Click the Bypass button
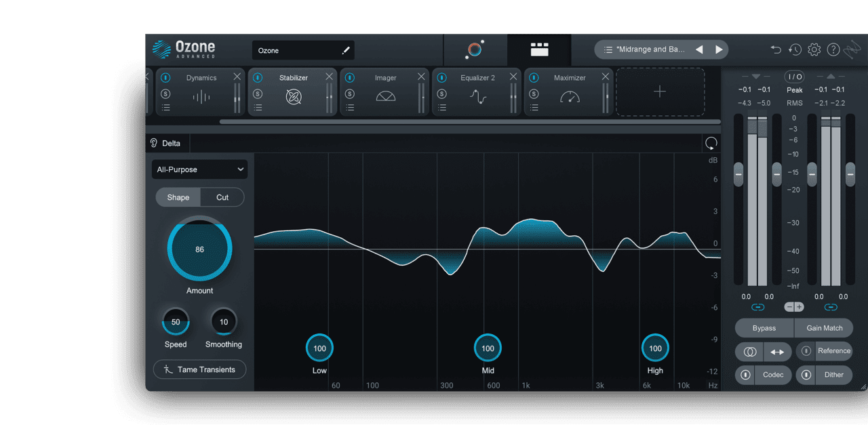The height and width of the screenshot is (425, 868). click(x=764, y=328)
